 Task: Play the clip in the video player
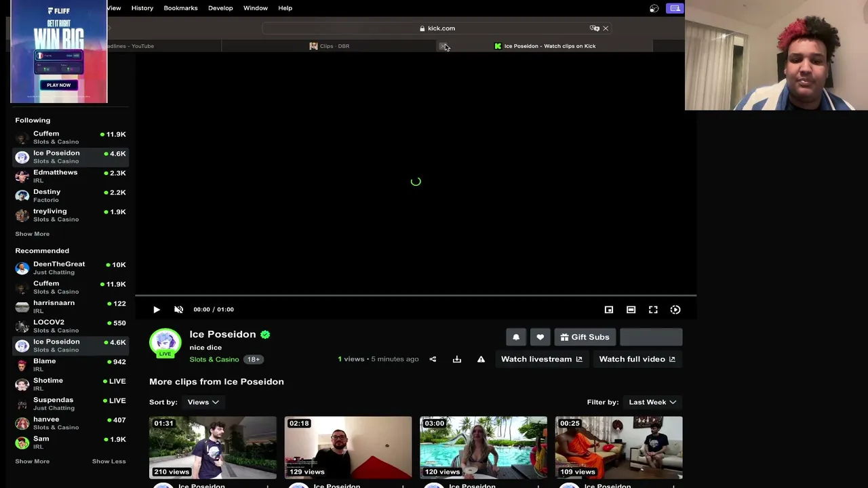[x=157, y=310]
